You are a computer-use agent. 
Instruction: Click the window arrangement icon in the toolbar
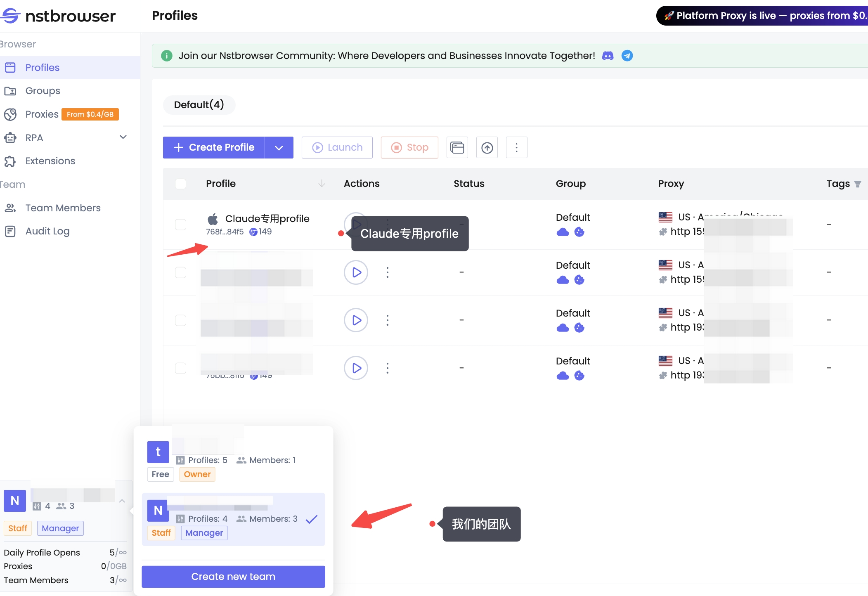457,147
